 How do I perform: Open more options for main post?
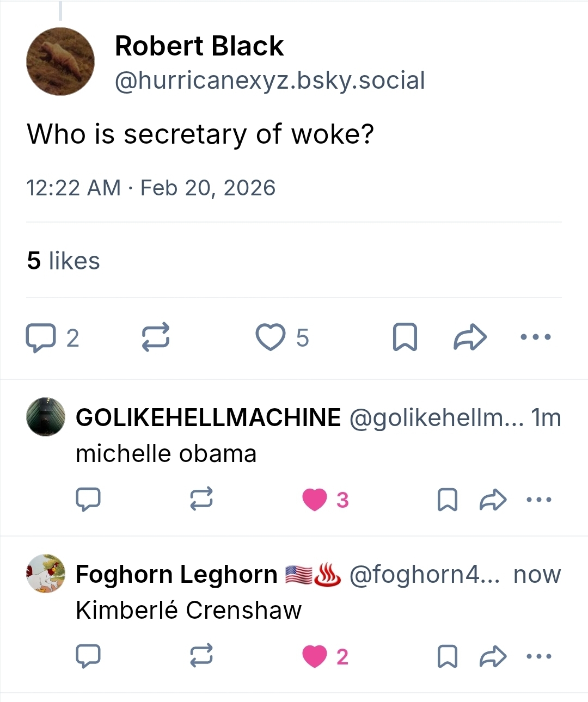[x=536, y=337]
